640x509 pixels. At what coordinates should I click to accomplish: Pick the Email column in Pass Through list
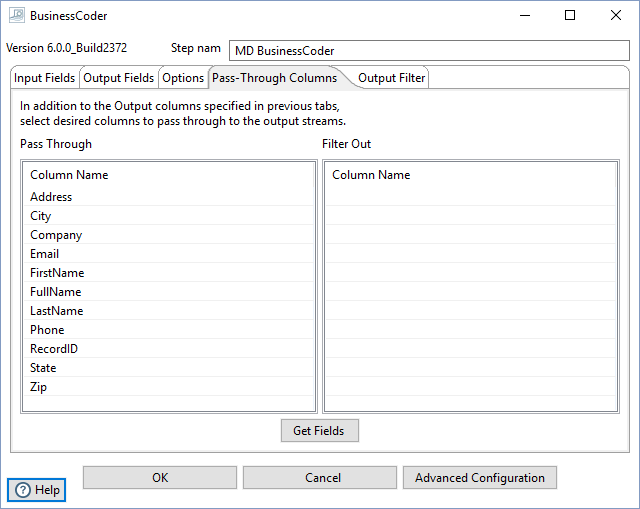45,254
